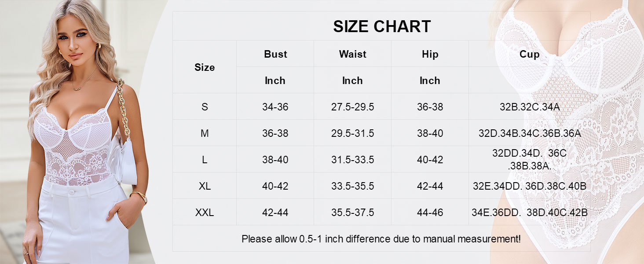Click the Bust column header
The height and width of the screenshot is (264, 644).
pyautogui.click(x=275, y=54)
